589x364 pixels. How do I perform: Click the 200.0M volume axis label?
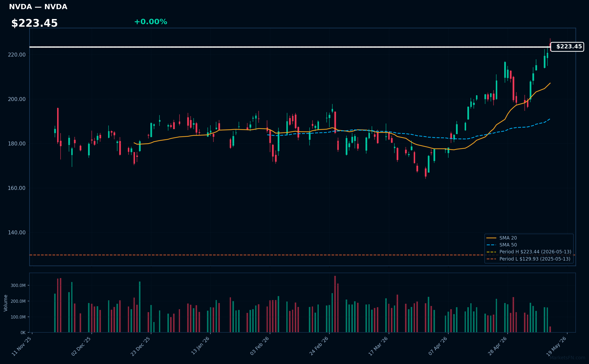click(x=18, y=301)
